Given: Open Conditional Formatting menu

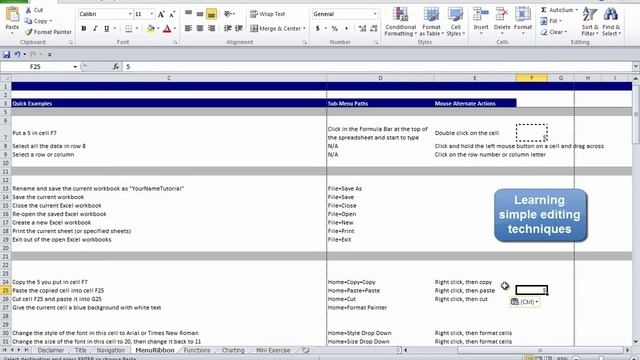Looking at the screenshot, I should click(x=400, y=22).
